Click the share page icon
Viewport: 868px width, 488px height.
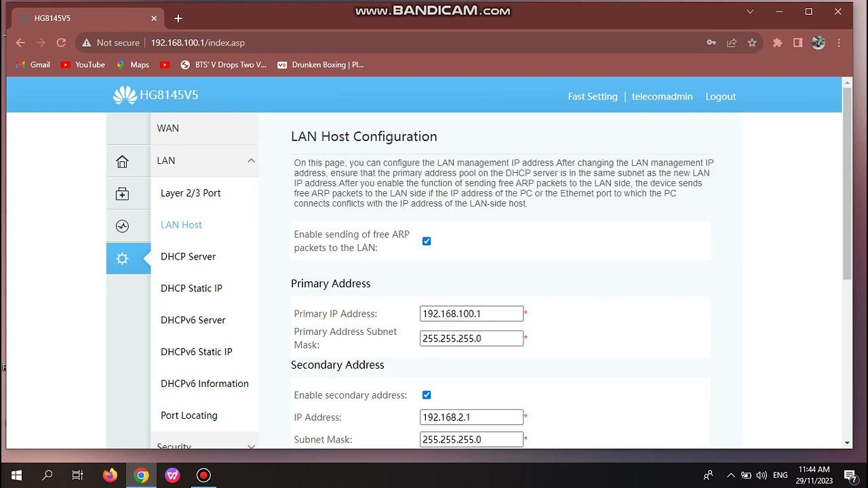pos(732,43)
